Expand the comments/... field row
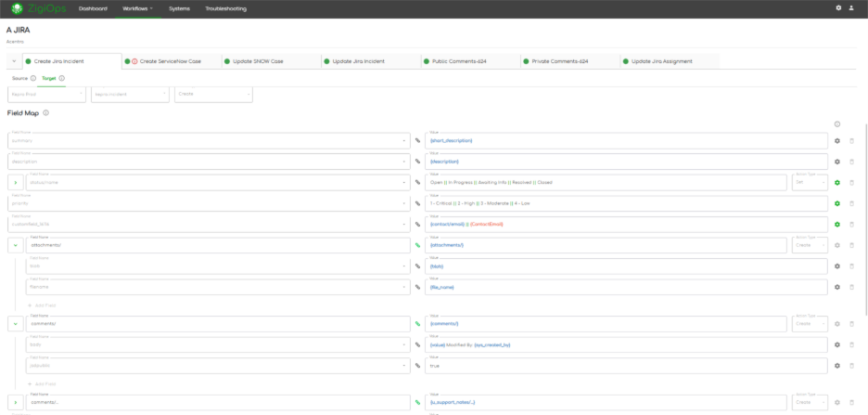The height and width of the screenshot is (415, 868). pyautogui.click(x=16, y=402)
